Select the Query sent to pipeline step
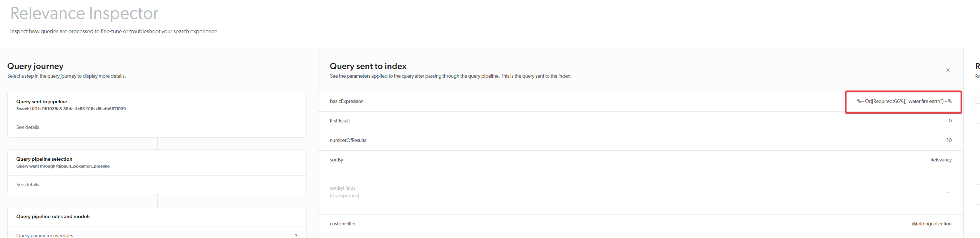The image size is (980, 238). [x=42, y=101]
